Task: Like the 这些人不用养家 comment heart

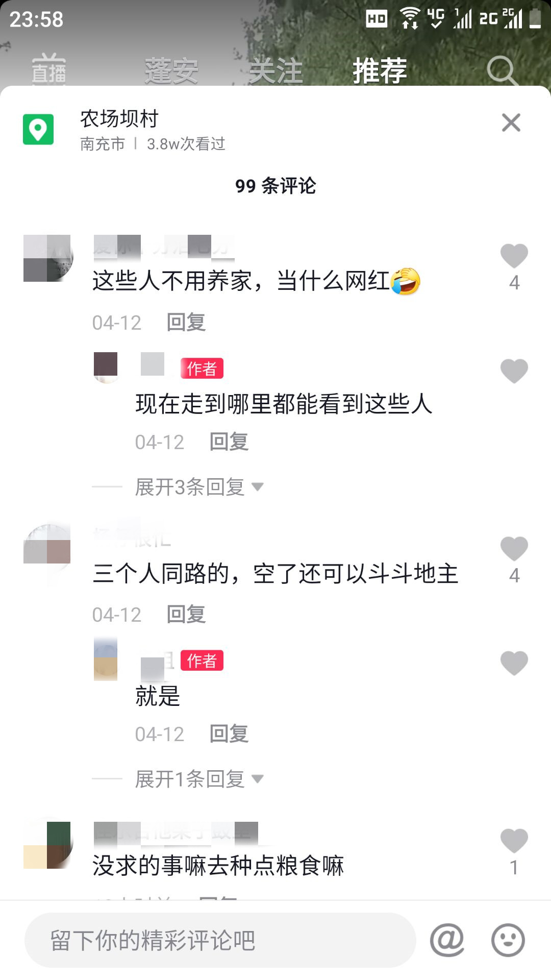Action: 514,256
